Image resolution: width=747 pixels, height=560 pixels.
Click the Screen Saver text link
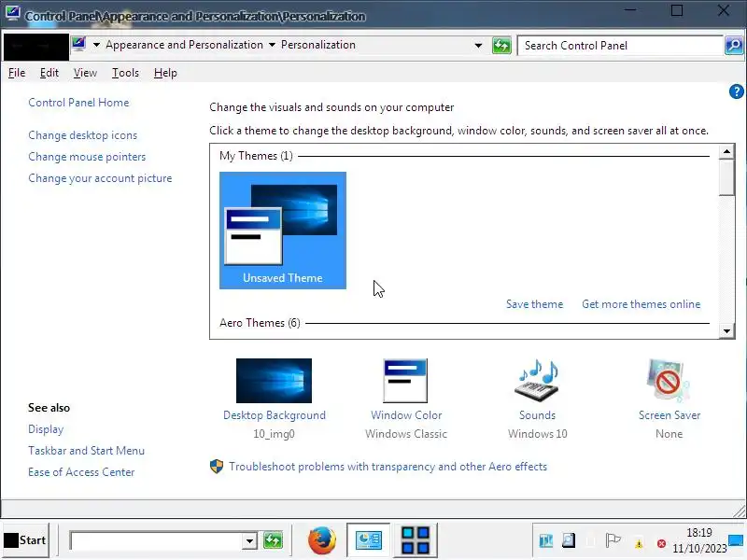pos(669,415)
